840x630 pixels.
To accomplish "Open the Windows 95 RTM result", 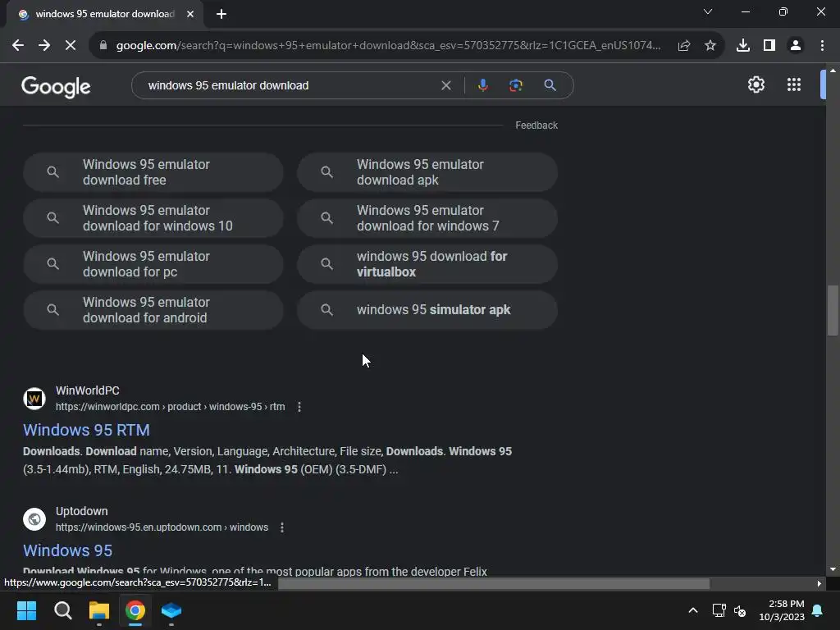I will (86, 430).
